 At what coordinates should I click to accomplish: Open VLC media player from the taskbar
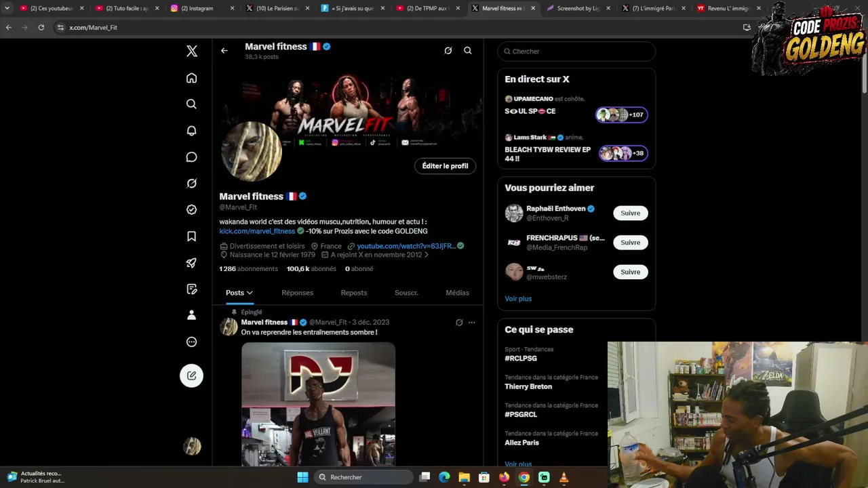pos(564,477)
